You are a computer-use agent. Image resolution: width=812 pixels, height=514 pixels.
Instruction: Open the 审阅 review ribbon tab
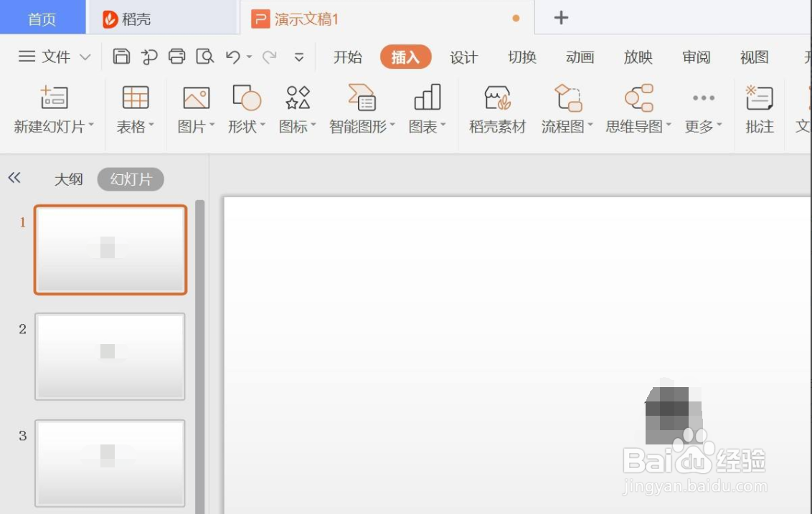[x=695, y=57]
